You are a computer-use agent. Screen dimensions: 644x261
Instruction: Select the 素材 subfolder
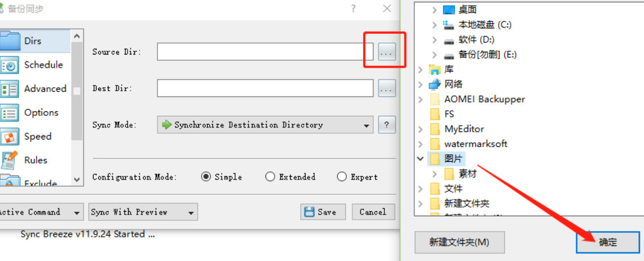pos(460,174)
